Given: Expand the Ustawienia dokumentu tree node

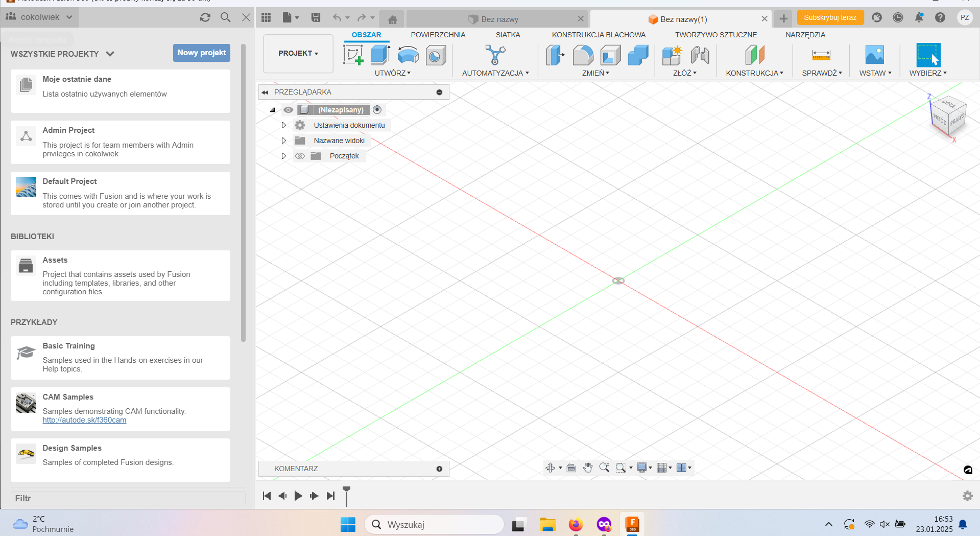Looking at the screenshot, I should point(284,125).
